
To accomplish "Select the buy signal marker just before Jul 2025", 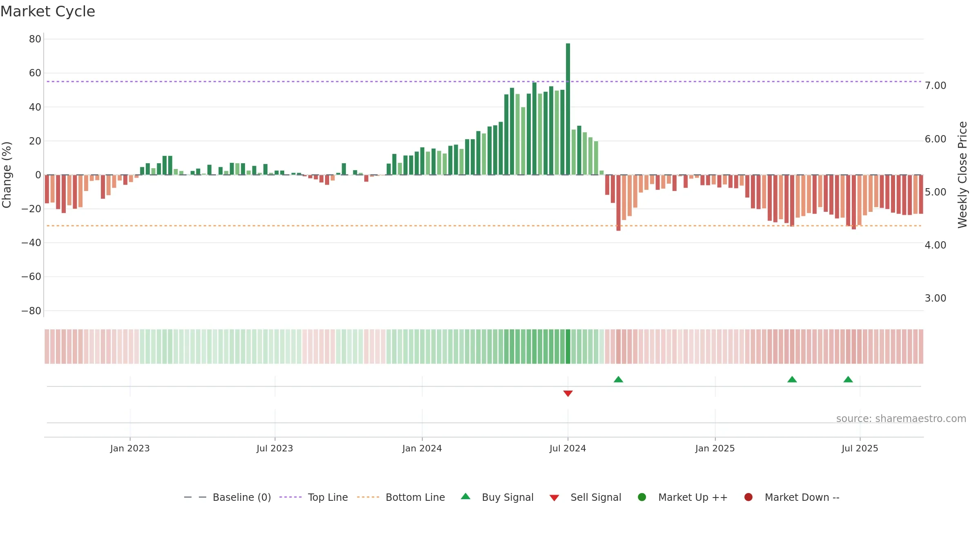I will coord(848,379).
